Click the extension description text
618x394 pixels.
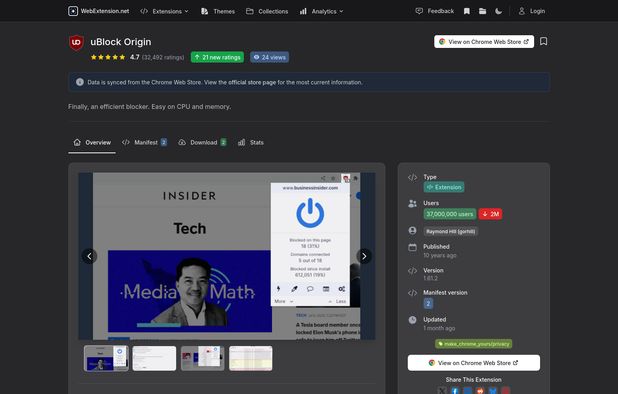pos(150,107)
